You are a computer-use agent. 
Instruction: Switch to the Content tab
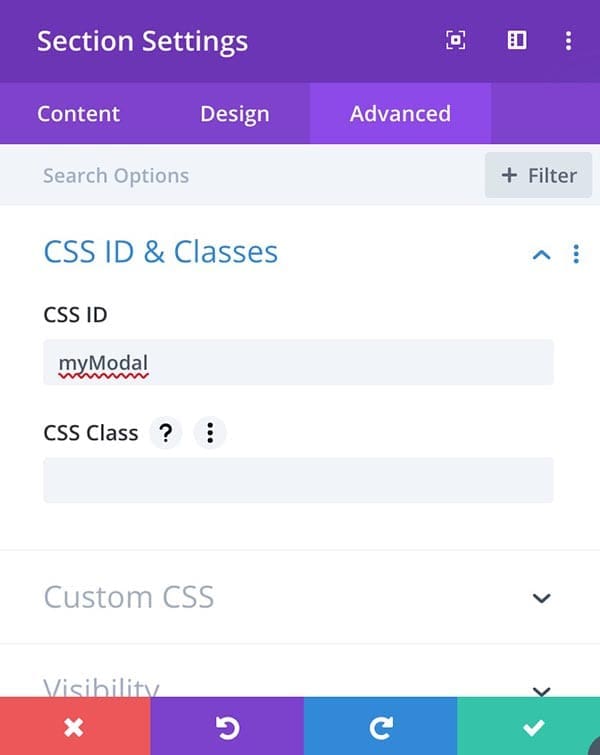pyautogui.click(x=78, y=114)
